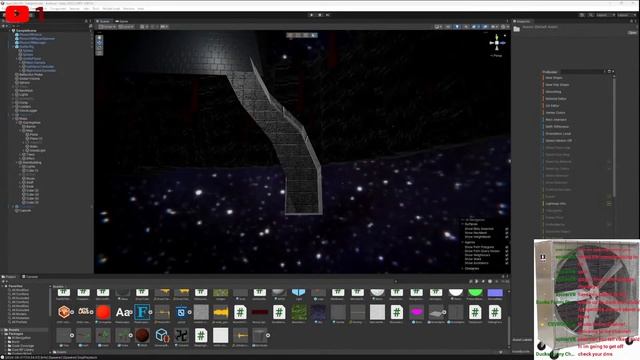Toggle Show Path Polygons checkbox
The height and width of the screenshot is (360, 640).
pos(507,247)
